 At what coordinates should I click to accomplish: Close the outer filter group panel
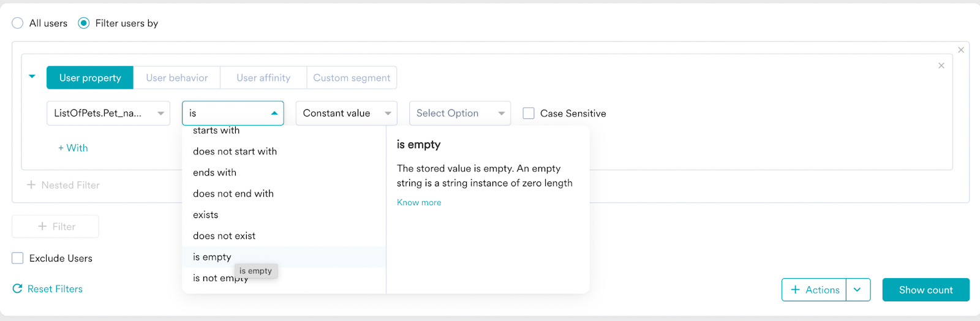coord(961,50)
